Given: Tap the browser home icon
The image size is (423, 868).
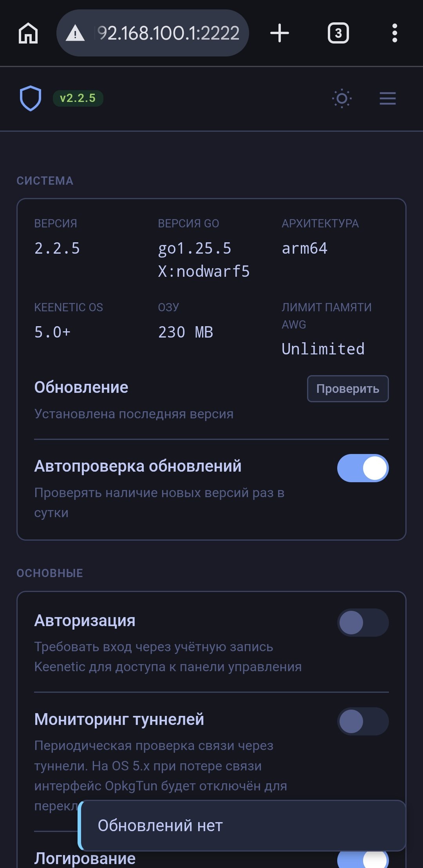Looking at the screenshot, I should point(28,33).
